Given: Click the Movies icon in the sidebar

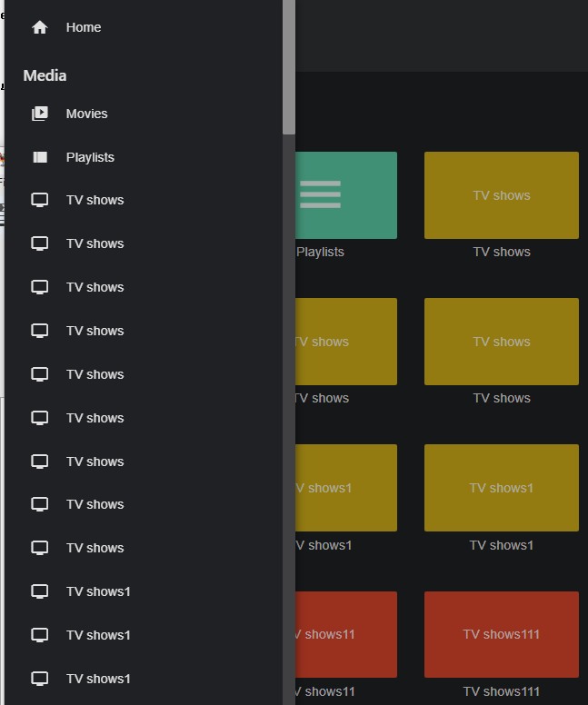Looking at the screenshot, I should click(40, 114).
